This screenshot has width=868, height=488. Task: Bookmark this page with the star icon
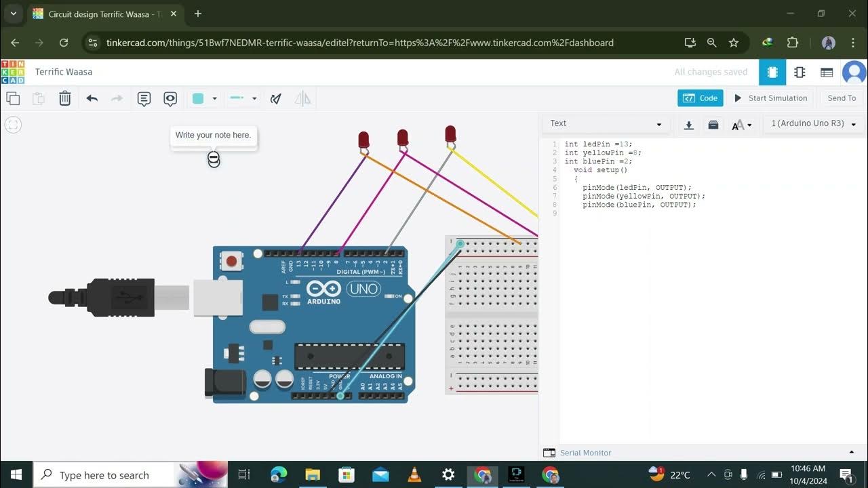[733, 43]
